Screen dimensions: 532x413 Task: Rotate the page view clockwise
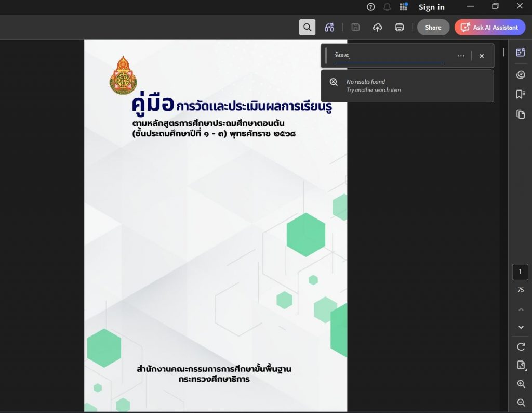click(521, 346)
